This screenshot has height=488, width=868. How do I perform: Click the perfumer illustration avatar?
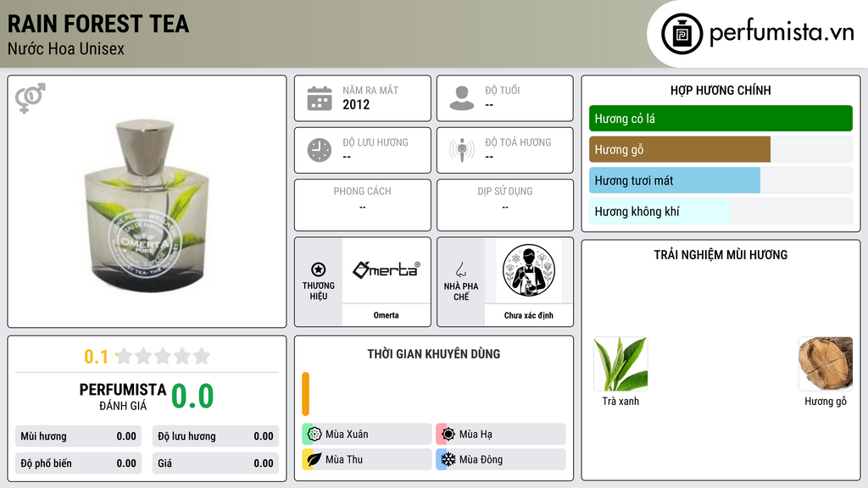[529, 270]
